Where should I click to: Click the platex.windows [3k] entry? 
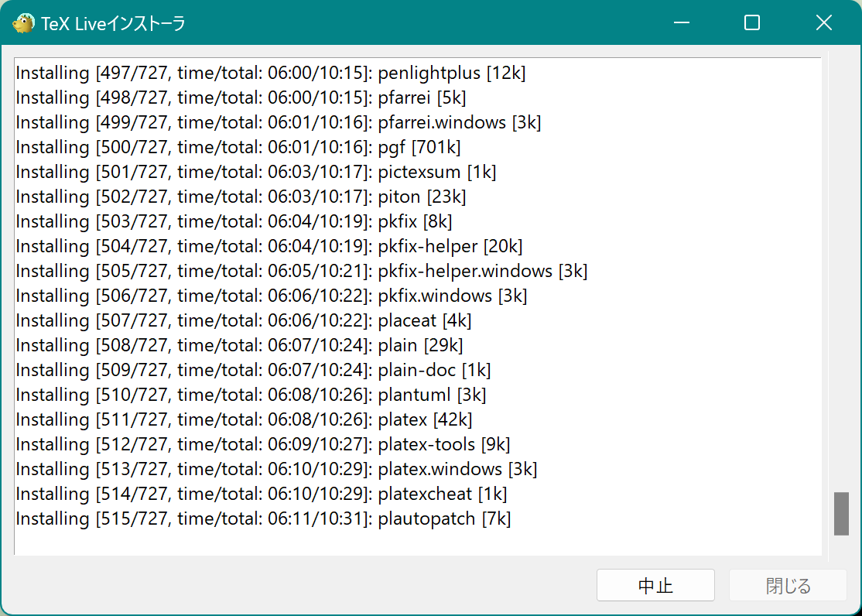click(276, 469)
